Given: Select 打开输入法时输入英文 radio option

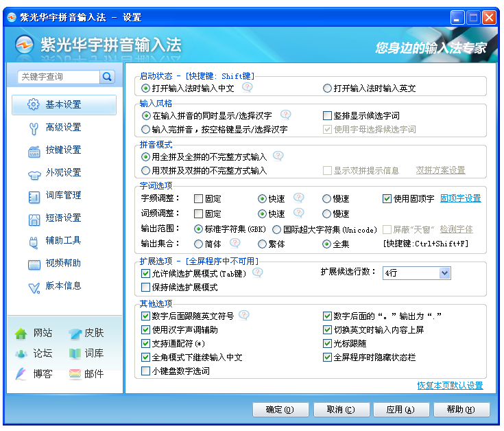Looking at the screenshot, I should (x=327, y=89).
